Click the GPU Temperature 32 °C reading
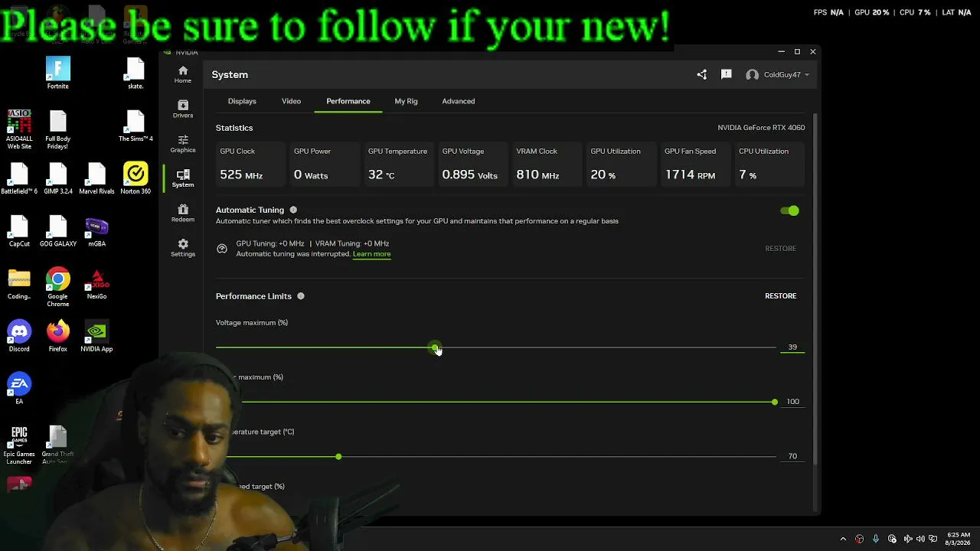Screen dimensions: 980x551 397,164
